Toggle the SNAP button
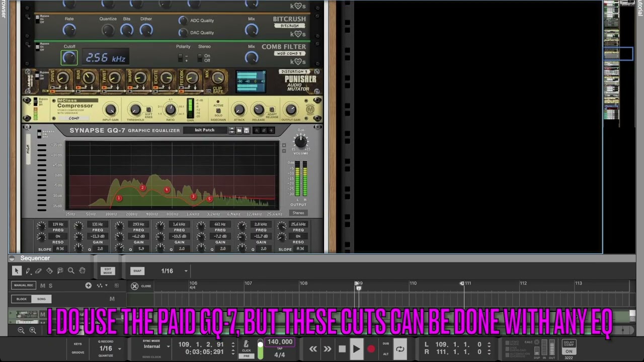The width and height of the screenshot is (644, 362). [x=137, y=270]
